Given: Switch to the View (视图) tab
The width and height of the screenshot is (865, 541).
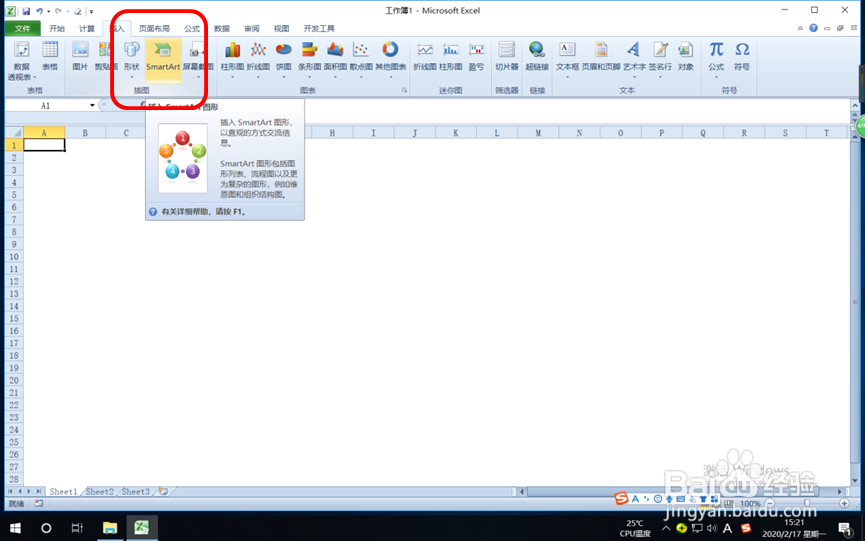Looking at the screenshot, I should (281, 28).
